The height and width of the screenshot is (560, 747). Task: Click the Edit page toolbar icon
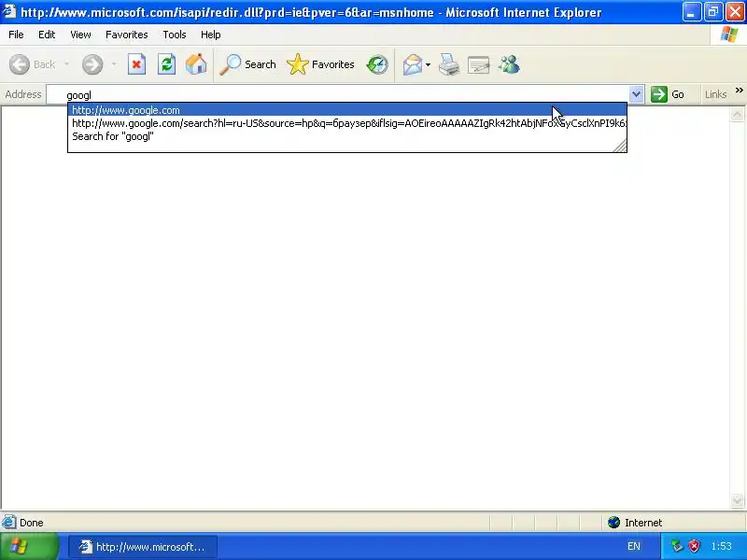click(x=478, y=64)
